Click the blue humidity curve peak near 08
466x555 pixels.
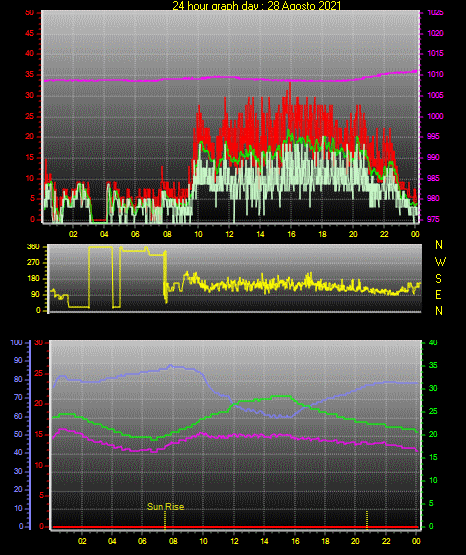171,366
